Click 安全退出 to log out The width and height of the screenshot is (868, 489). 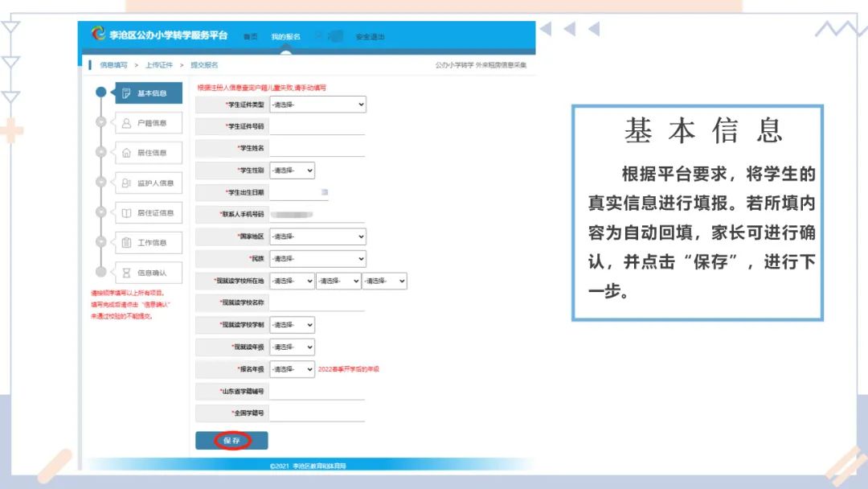coord(371,35)
